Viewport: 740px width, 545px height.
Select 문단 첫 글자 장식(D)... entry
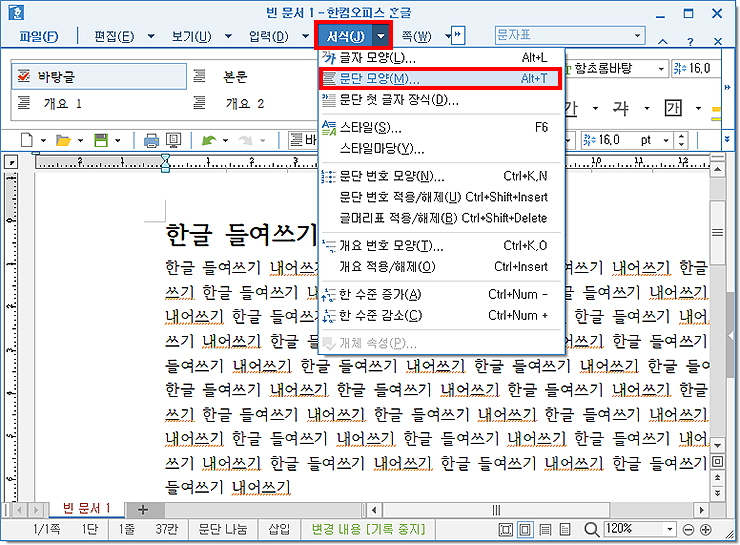click(x=441, y=100)
